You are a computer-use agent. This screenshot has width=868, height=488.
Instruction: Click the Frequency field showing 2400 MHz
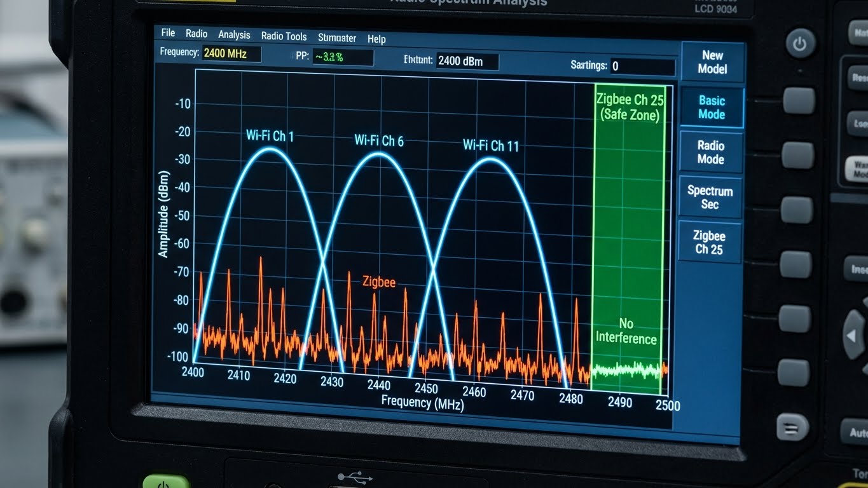click(231, 54)
